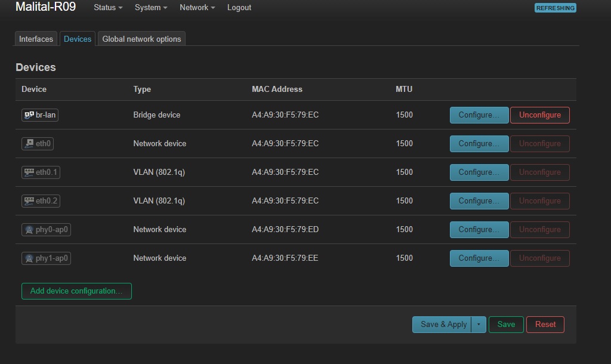Open the System dropdown menu

151,7
